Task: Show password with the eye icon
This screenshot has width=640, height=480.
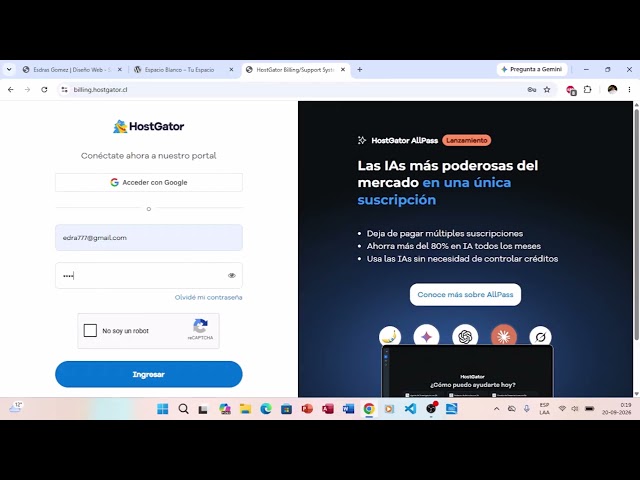Action: pos(231,276)
